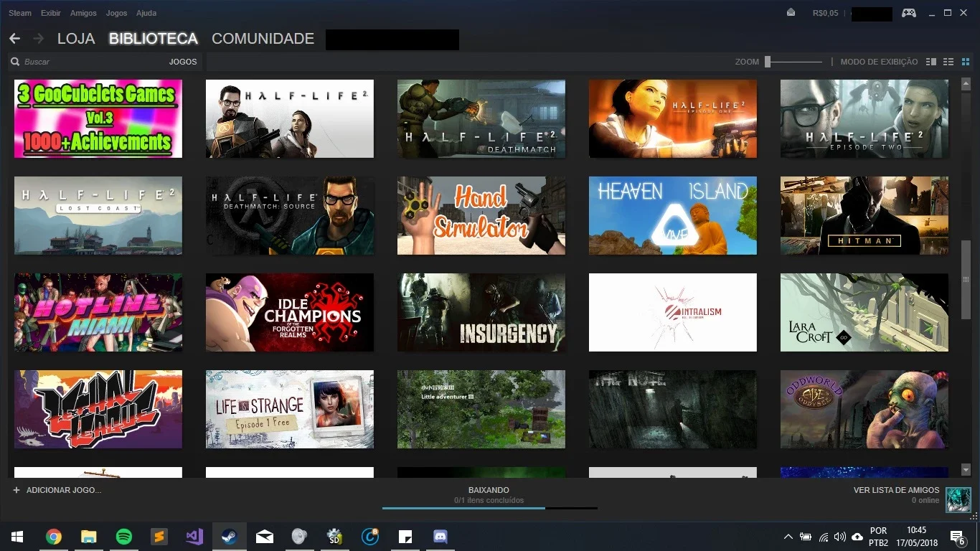This screenshot has width=980, height=551.
Task: Click the R$0,05 wallet balance
Action: pyautogui.click(x=825, y=13)
